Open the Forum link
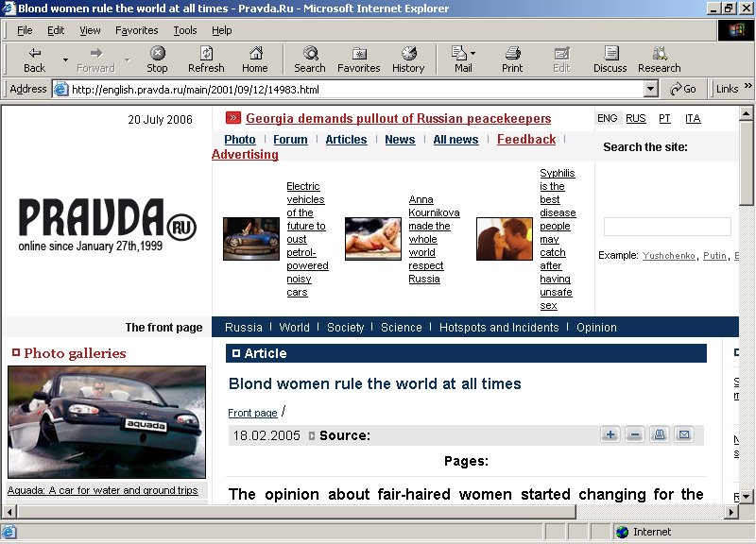 (290, 139)
